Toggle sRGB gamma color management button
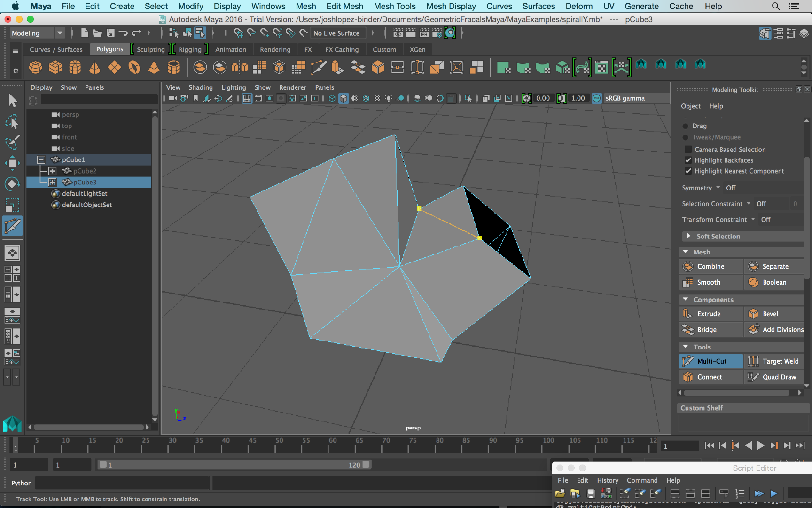Viewport: 812px width, 508px height. click(597, 98)
